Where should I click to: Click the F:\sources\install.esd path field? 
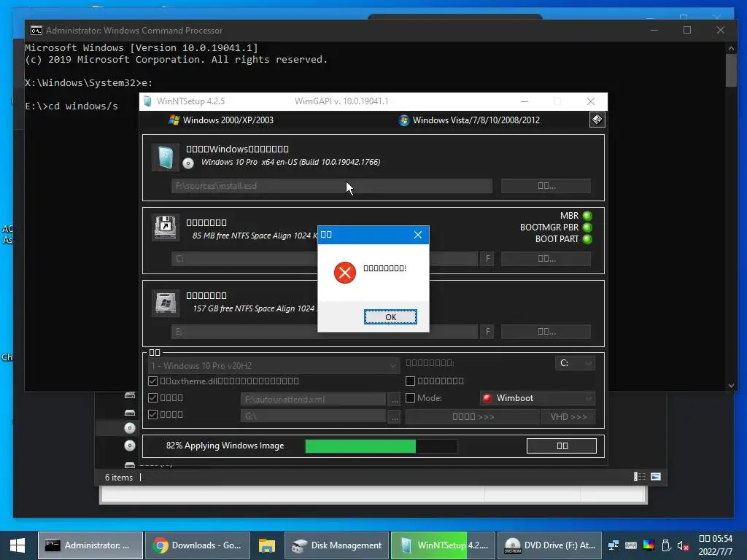[332, 186]
